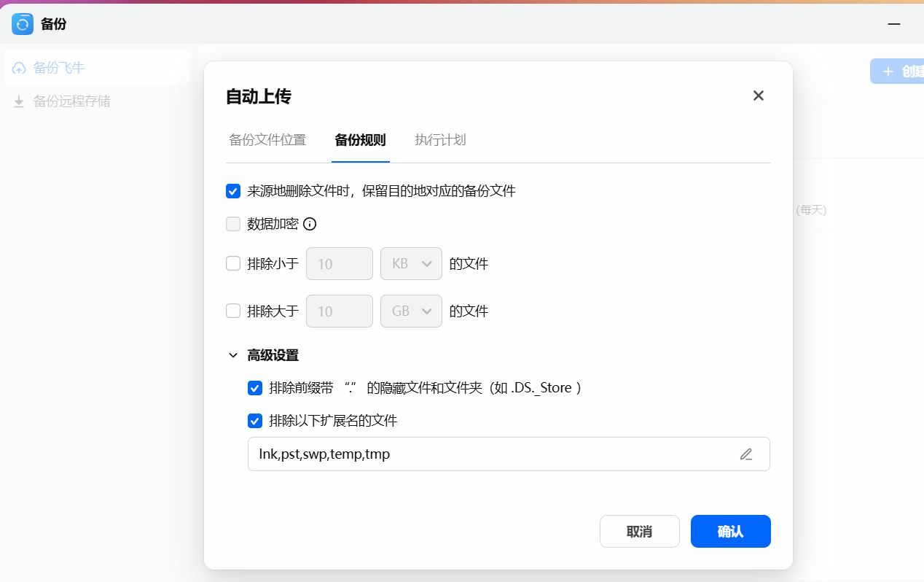Toggle 来源地删除文件时保留备份文件 checkbox

tap(233, 191)
